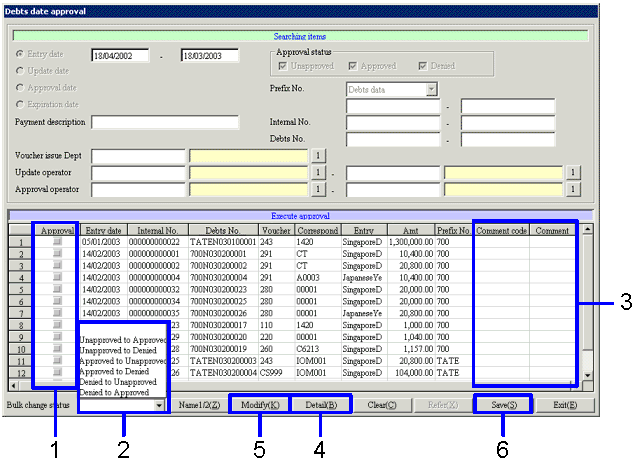Click the Save(S) button
This screenshot has width=644, height=467.
tap(504, 405)
